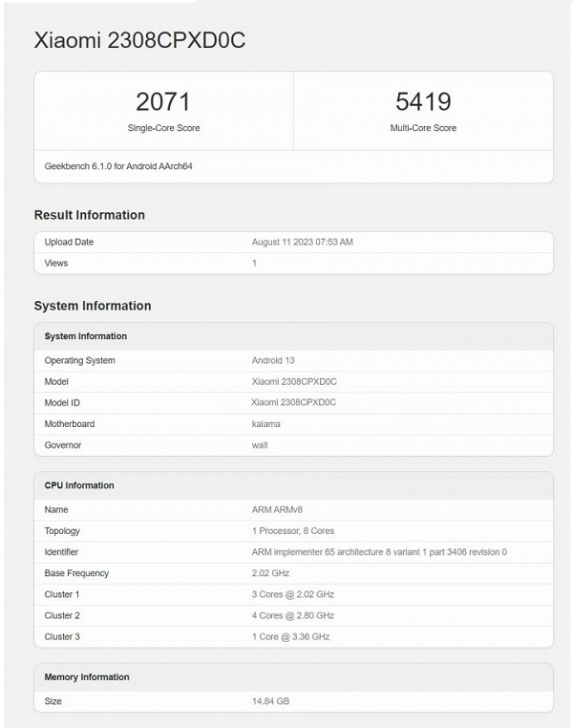The height and width of the screenshot is (728, 573).
Task: Click the Motherboard label
Action: (70, 424)
